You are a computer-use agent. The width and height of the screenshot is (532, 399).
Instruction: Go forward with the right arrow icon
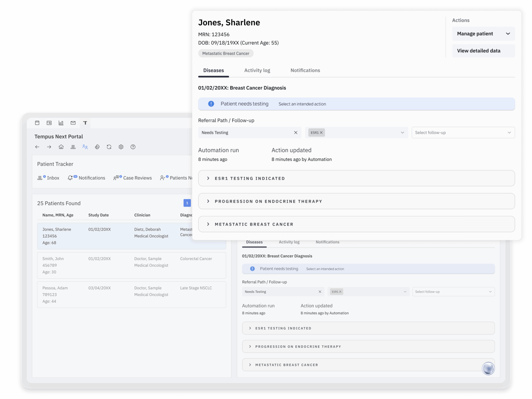[49, 147]
